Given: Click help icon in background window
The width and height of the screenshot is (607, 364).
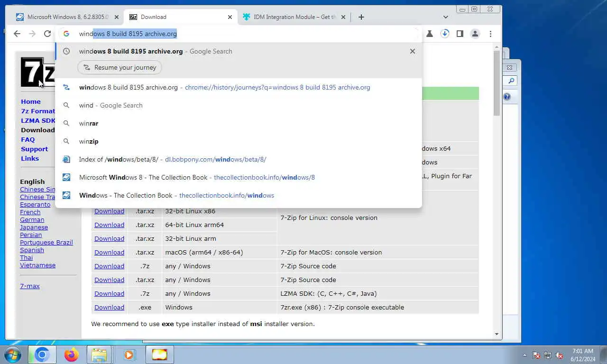Looking at the screenshot, I should 507,97.
